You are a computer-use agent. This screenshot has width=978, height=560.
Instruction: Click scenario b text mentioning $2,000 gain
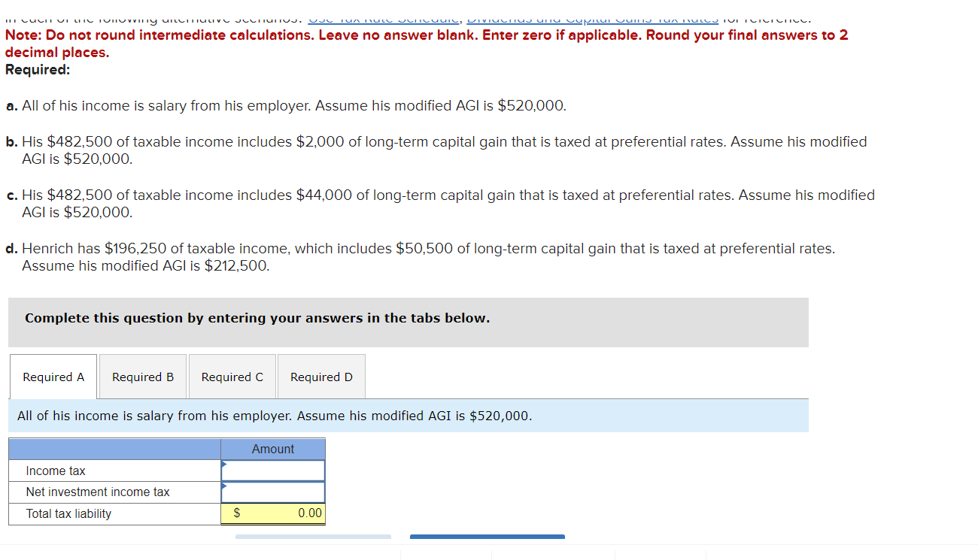(436, 150)
